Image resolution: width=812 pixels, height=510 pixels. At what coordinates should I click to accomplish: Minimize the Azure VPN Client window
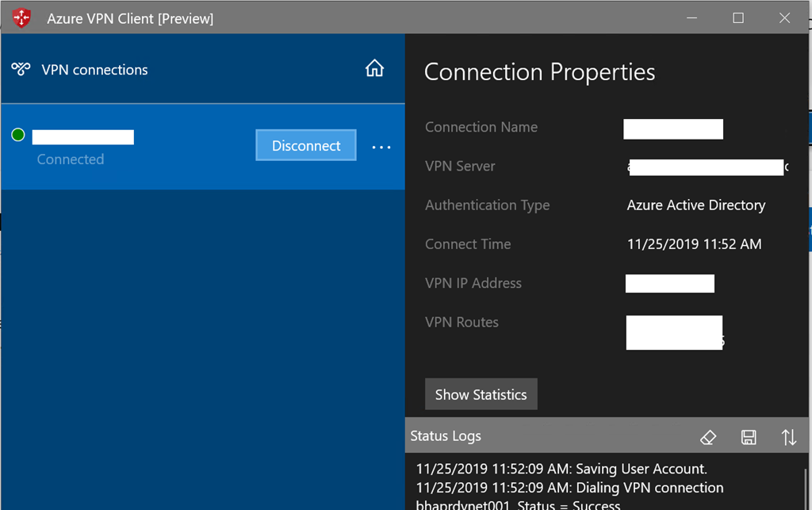pyautogui.click(x=692, y=17)
